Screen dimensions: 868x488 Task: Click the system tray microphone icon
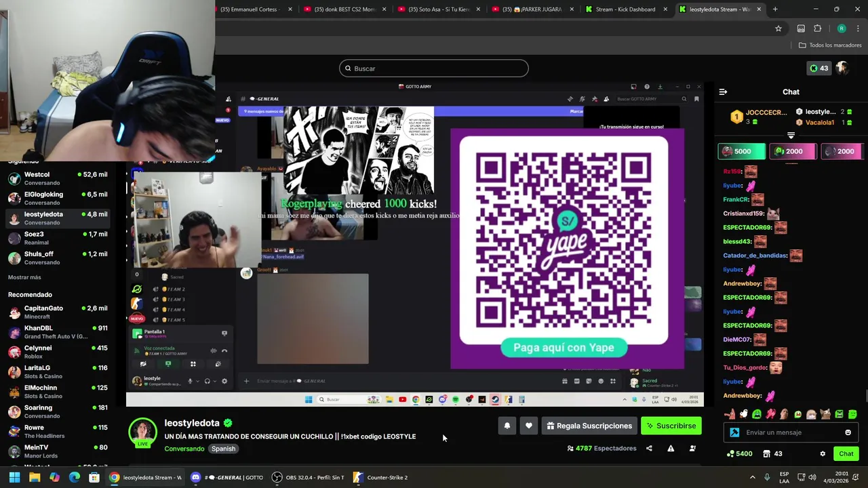coord(767,477)
